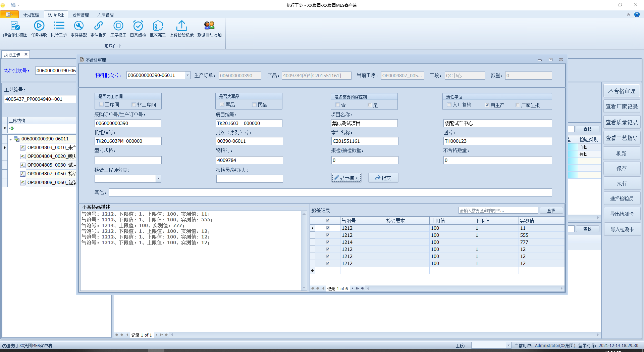Go to first record in main grid navigator
The width and height of the screenshot is (644, 352).
pyautogui.click(x=116, y=335)
